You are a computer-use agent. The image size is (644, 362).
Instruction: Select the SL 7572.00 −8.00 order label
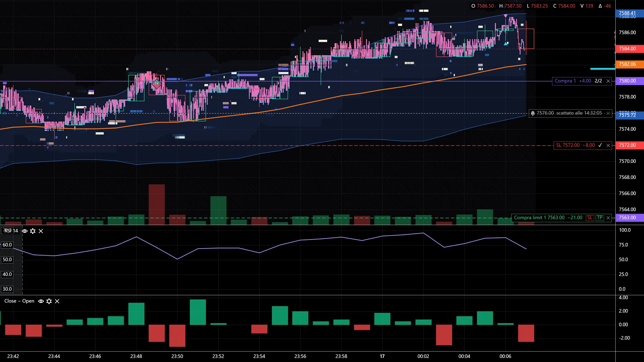(575, 145)
